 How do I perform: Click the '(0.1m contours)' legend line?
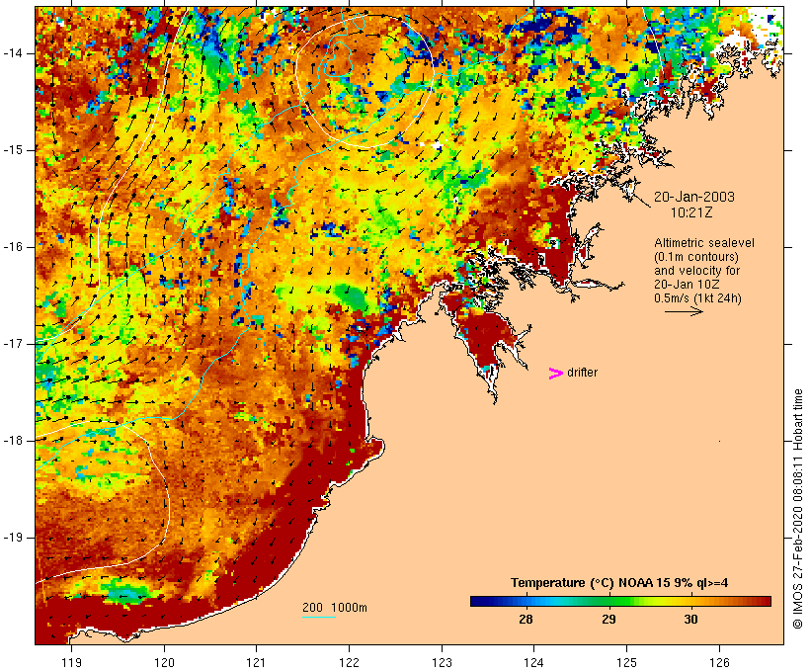696,257
